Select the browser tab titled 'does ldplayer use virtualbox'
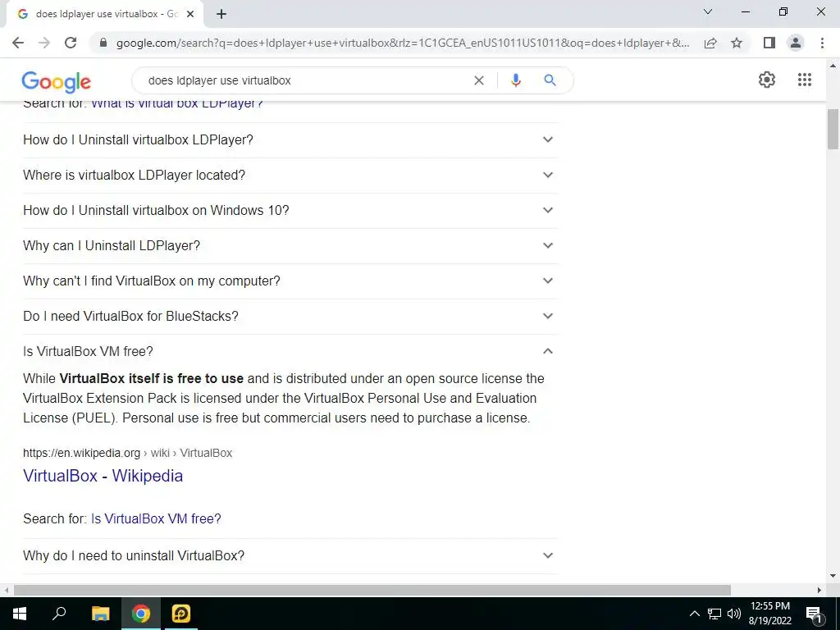Image resolution: width=840 pixels, height=630 pixels. (x=104, y=15)
